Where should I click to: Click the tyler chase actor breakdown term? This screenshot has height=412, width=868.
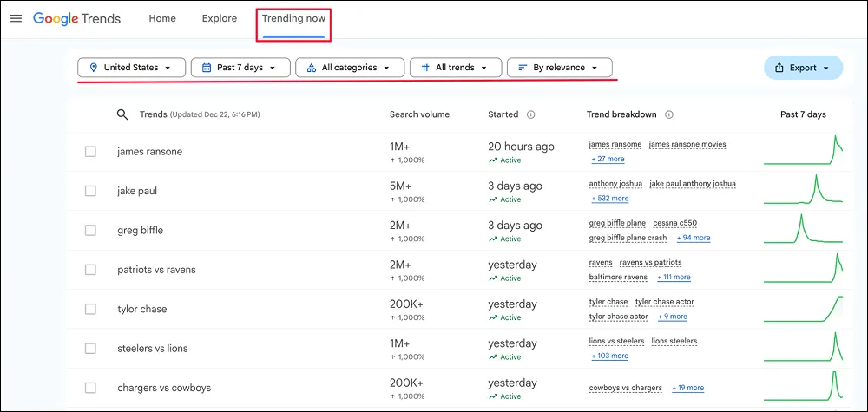tap(665, 302)
